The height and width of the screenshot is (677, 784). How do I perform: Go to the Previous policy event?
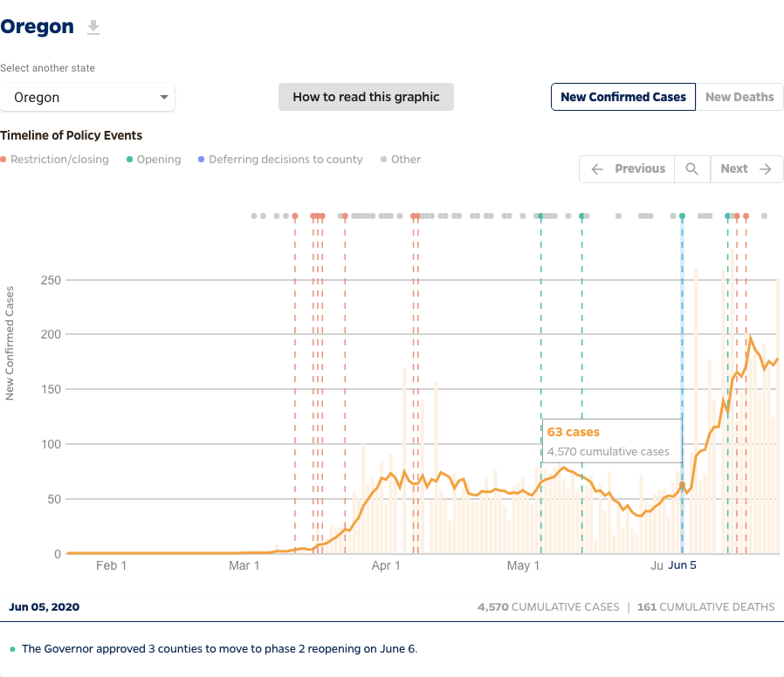click(x=628, y=169)
